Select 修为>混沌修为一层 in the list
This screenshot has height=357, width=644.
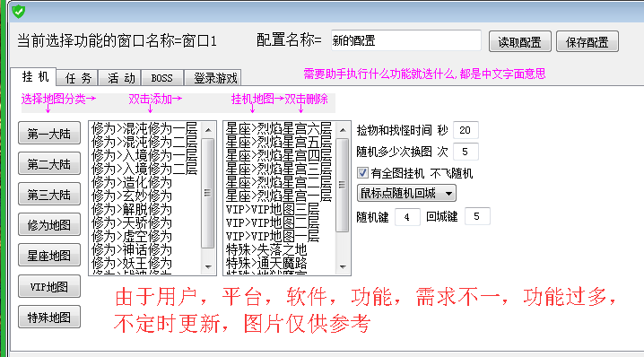click(x=144, y=128)
